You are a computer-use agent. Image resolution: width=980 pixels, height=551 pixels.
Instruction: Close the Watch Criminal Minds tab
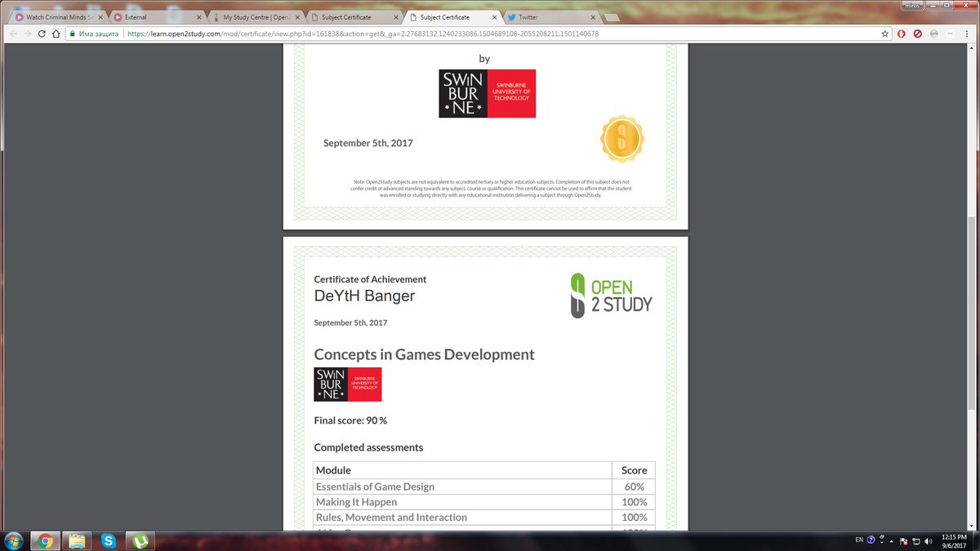coord(99,17)
